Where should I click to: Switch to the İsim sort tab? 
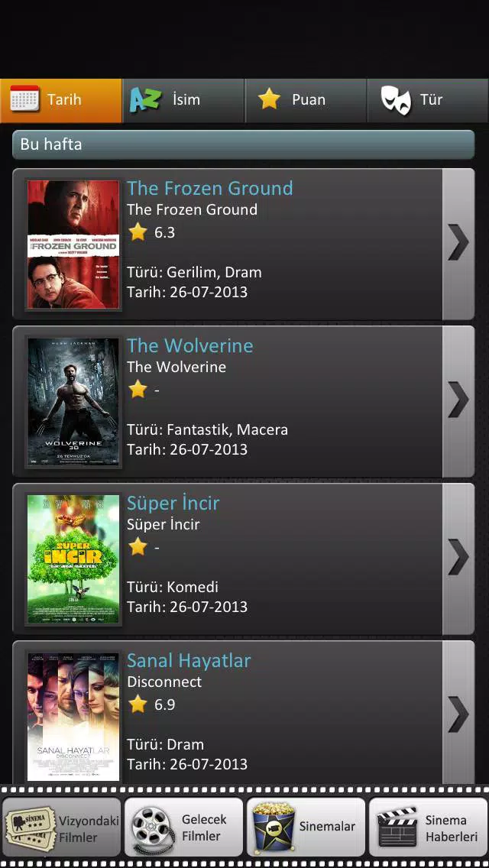click(x=183, y=100)
